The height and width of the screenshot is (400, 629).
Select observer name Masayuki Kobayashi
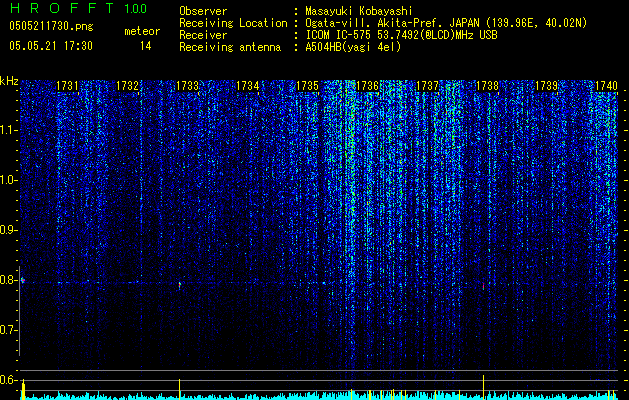pyautogui.click(x=359, y=11)
